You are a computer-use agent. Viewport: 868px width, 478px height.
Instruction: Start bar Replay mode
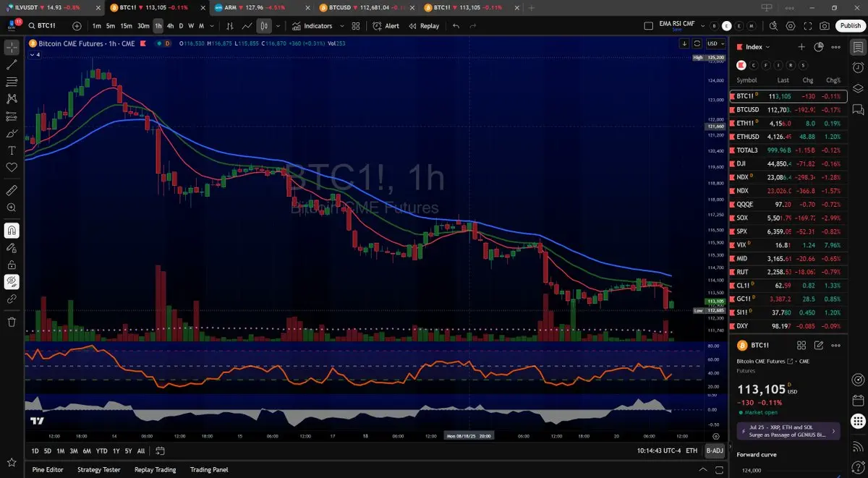[x=424, y=25]
